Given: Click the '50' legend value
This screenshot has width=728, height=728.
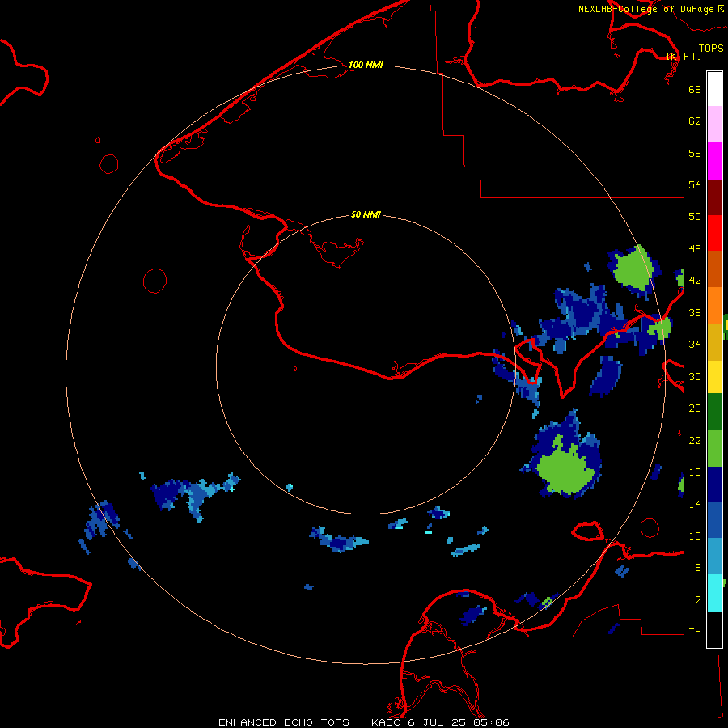Looking at the screenshot, I should pyautogui.click(x=695, y=217).
